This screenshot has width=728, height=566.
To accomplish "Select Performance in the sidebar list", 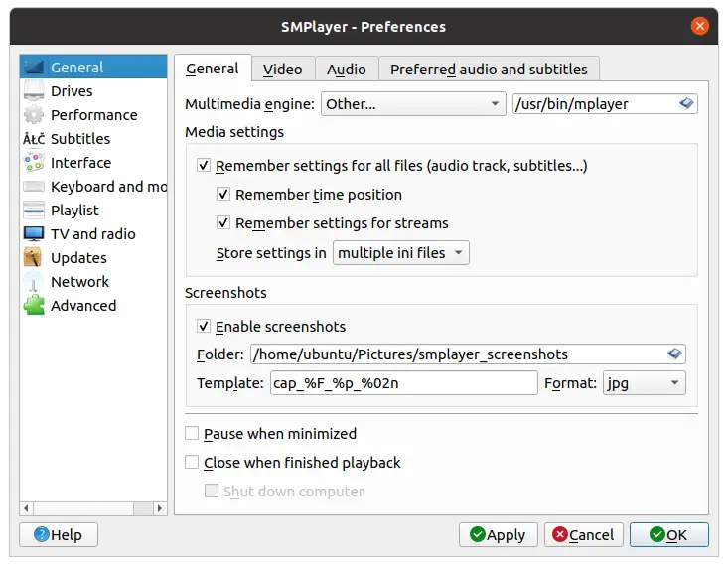I will (93, 114).
